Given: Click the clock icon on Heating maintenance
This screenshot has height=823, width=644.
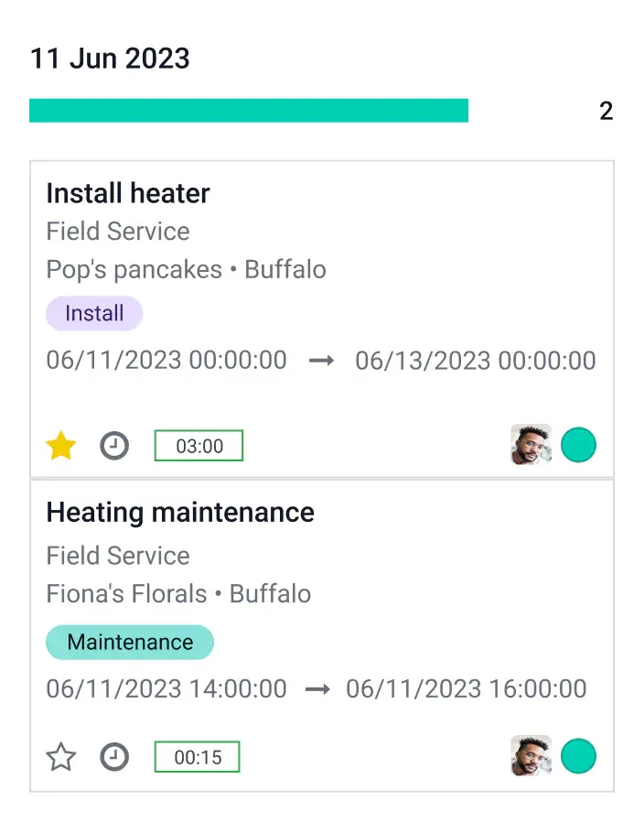Looking at the screenshot, I should tap(114, 757).
